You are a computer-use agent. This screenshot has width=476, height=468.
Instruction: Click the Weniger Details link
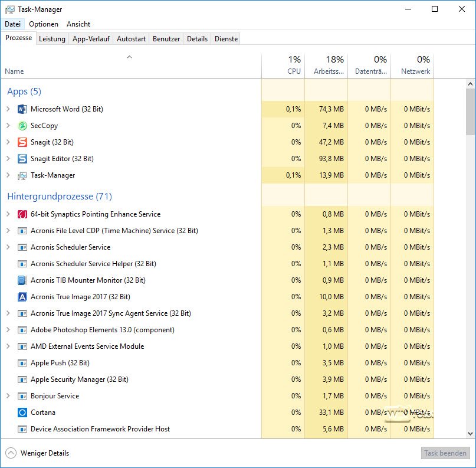(45, 453)
